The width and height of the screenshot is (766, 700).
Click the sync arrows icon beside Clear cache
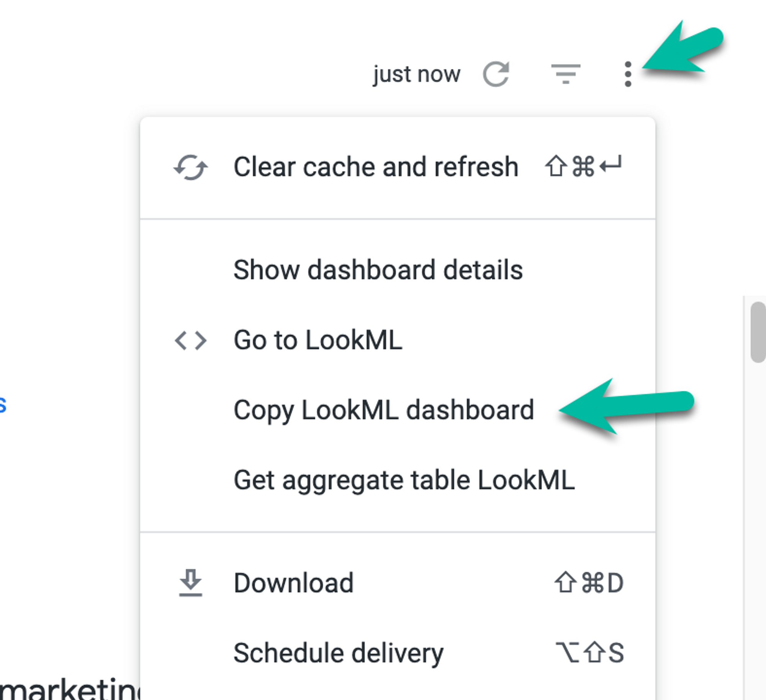(x=191, y=167)
